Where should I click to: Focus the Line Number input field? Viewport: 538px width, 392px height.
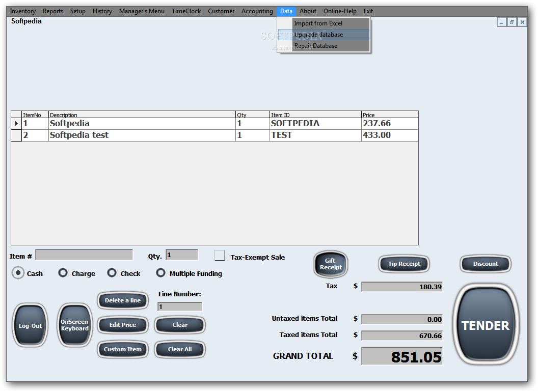(180, 306)
